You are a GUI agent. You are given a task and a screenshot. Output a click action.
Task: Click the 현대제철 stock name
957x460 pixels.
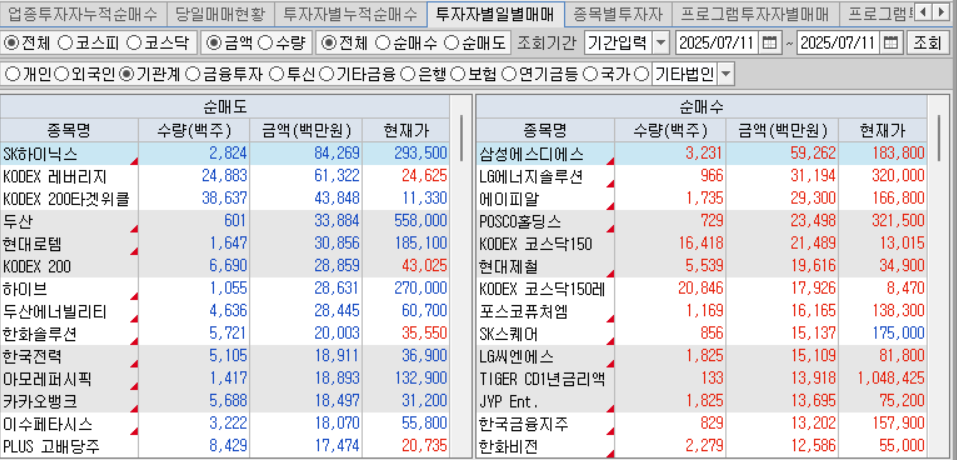(509, 267)
